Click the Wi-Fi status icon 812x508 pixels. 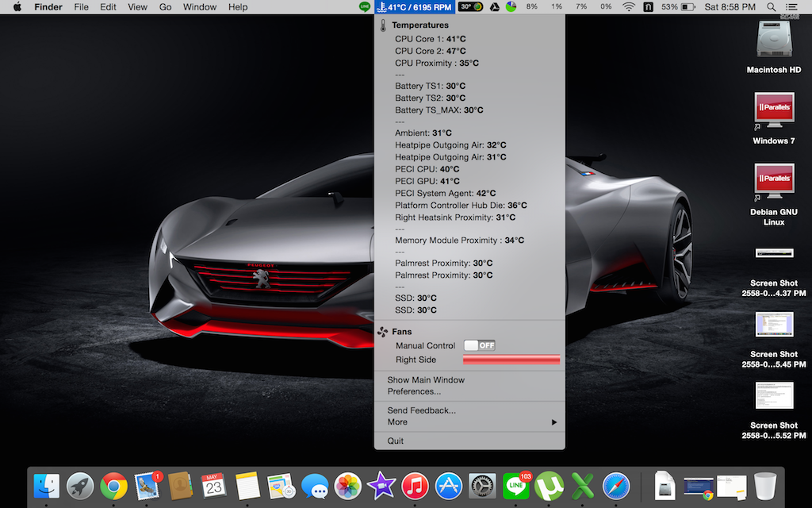point(629,7)
